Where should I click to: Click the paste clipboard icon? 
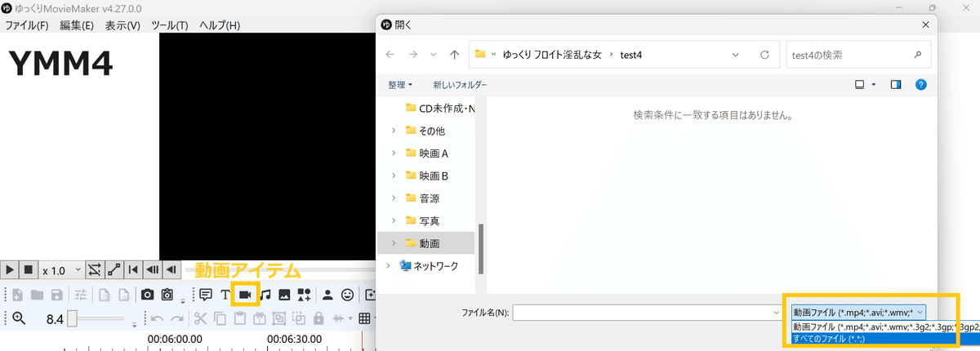[x=240, y=319]
